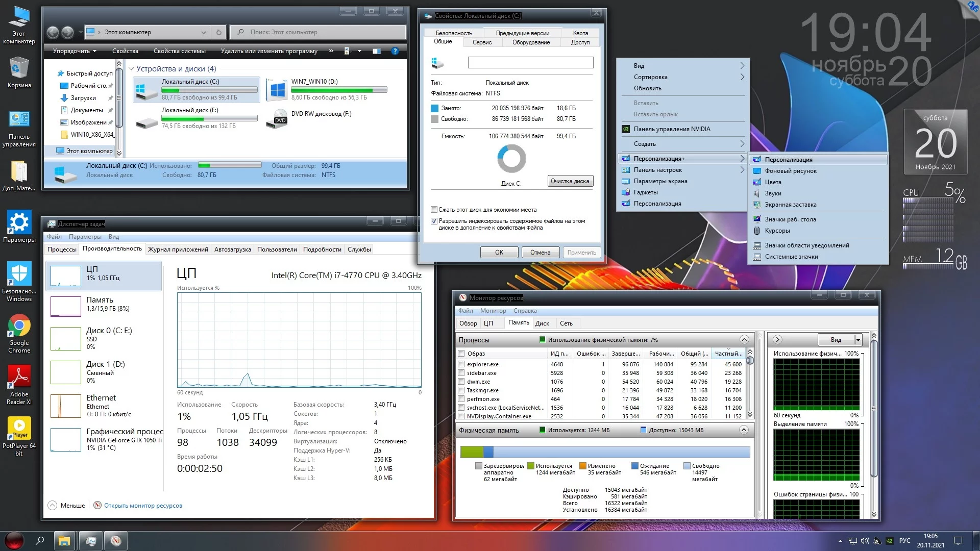
Task: Click search icon on the taskbar
Action: coord(40,540)
